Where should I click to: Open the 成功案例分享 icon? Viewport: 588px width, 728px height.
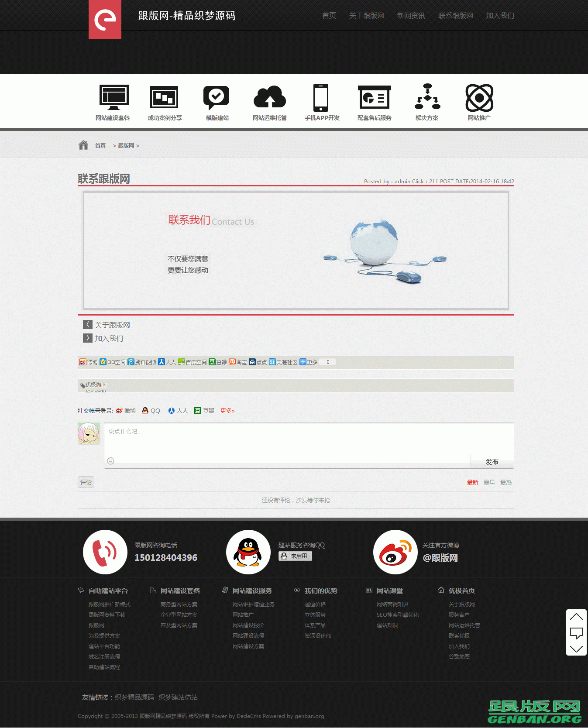(164, 97)
